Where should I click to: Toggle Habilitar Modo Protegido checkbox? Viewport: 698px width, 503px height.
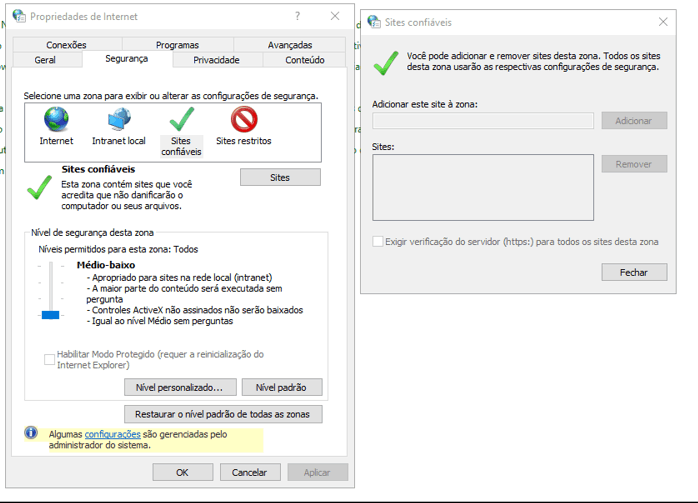49,359
